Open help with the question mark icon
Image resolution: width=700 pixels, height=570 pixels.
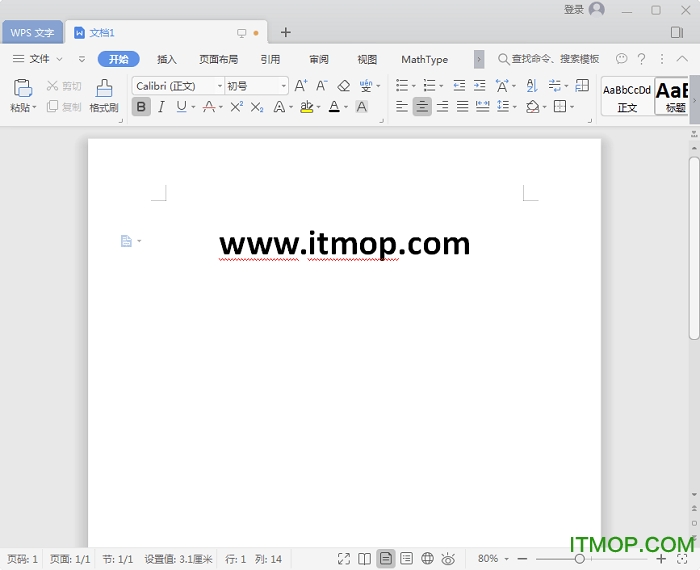click(642, 59)
